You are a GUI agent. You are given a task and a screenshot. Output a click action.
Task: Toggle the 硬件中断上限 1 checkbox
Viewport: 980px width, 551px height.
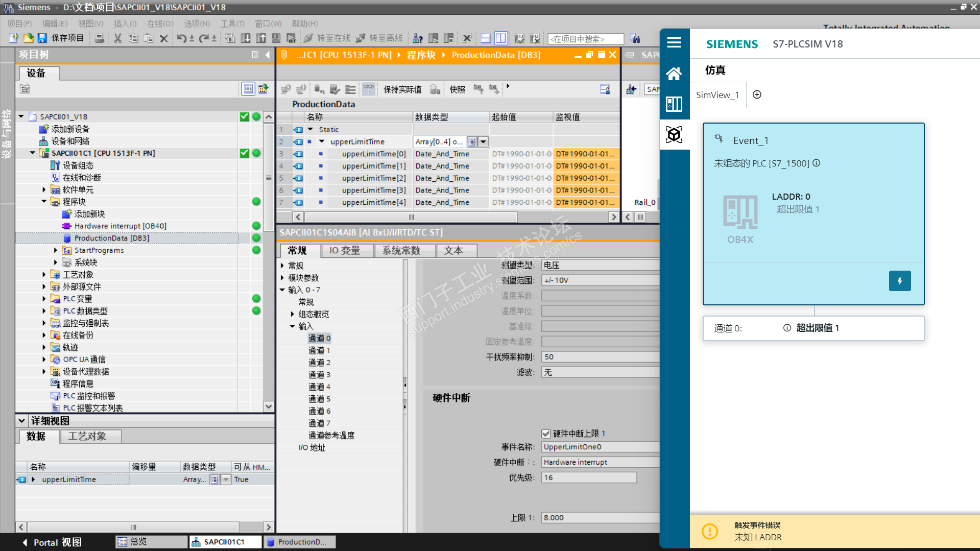[546, 434]
